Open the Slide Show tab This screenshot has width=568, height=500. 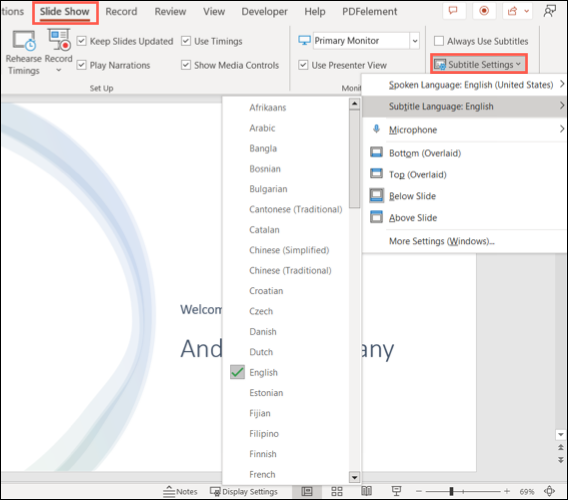tap(65, 12)
